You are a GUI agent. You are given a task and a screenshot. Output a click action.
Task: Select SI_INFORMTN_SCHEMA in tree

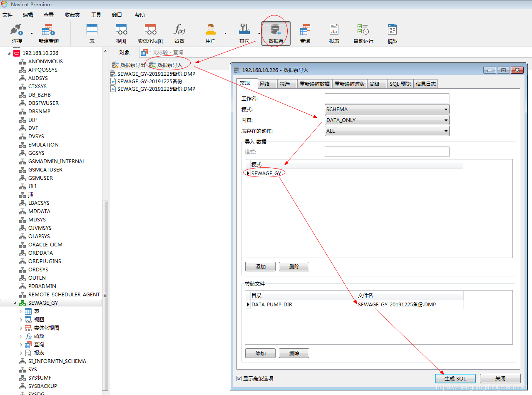(57, 361)
